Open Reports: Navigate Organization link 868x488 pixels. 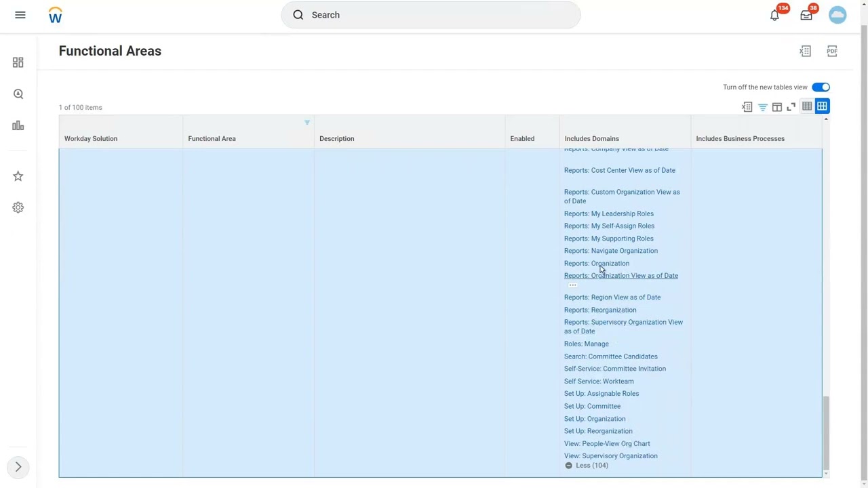click(611, 251)
